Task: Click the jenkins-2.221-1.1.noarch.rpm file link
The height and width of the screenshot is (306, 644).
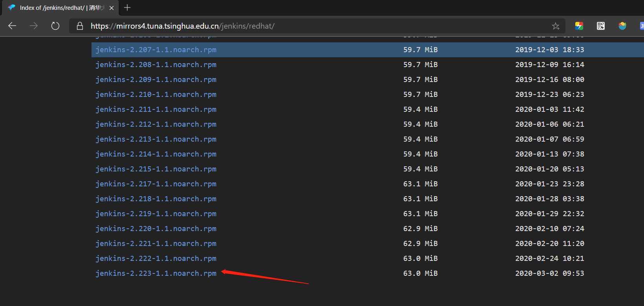Action: coord(156,244)
